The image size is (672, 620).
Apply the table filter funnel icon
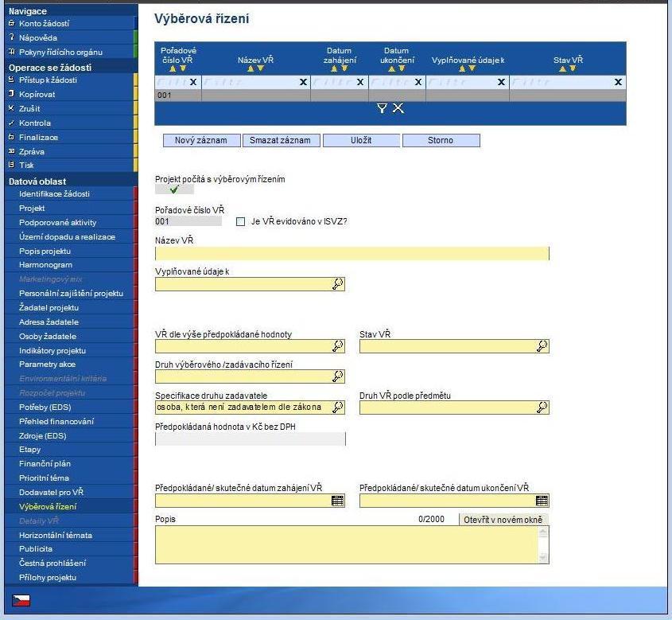(382, 108)
